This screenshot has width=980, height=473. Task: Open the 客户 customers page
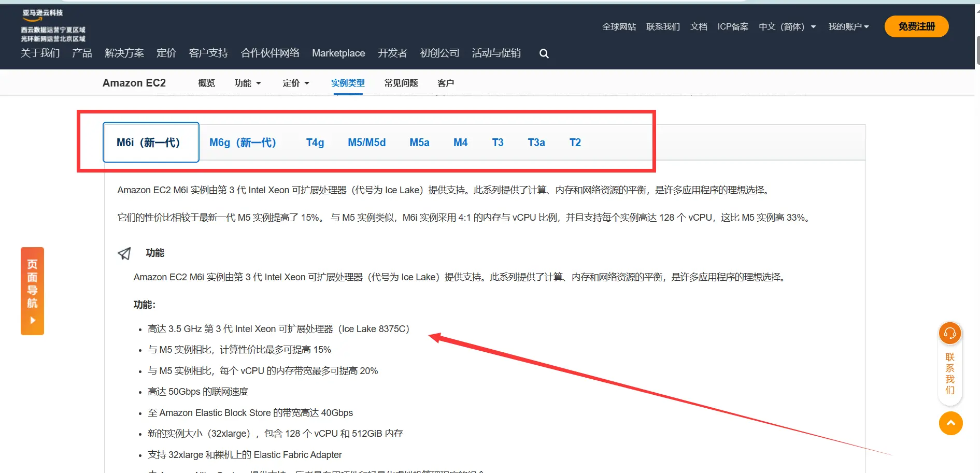(x=446, y=83)
